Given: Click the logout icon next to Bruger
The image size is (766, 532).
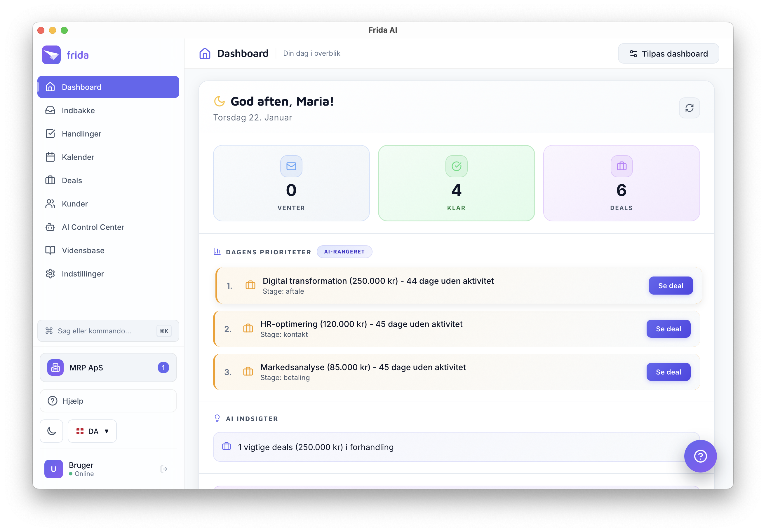Looking at the screenshot, I should pyautogui.click(x=164, y=469).
